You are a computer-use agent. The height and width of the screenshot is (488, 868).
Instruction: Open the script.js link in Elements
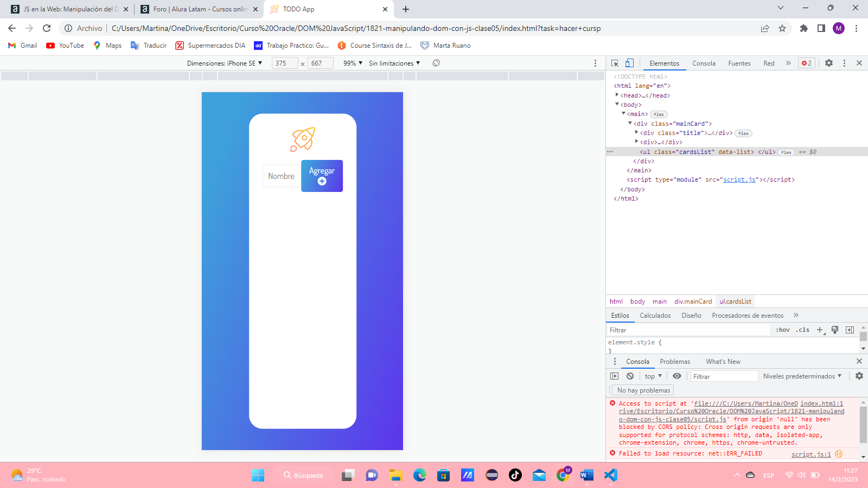739,179
